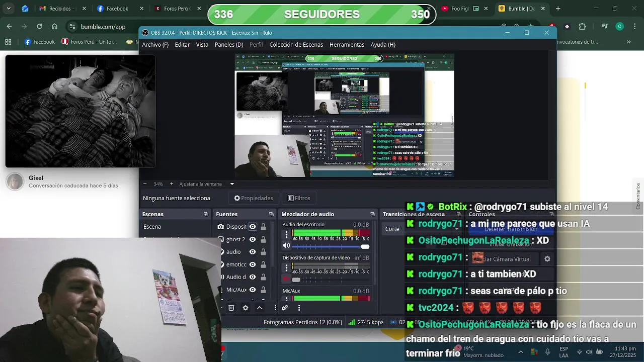
Task: Zoom in the OBS preview
Action: pos(172,184)
